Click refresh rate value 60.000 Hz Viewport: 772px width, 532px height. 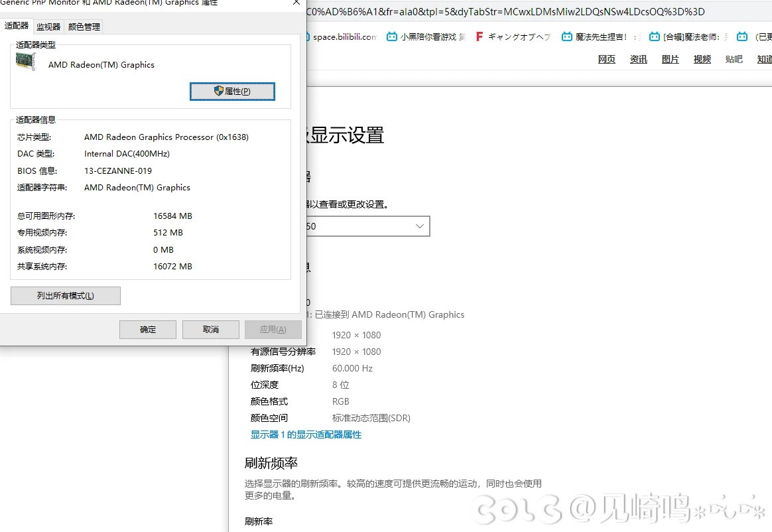point(353,368)
